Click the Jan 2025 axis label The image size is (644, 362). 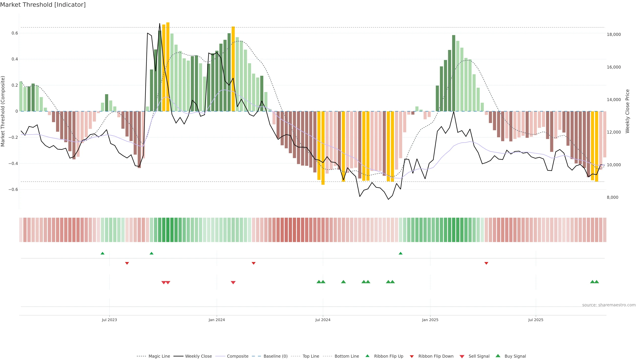430,320
